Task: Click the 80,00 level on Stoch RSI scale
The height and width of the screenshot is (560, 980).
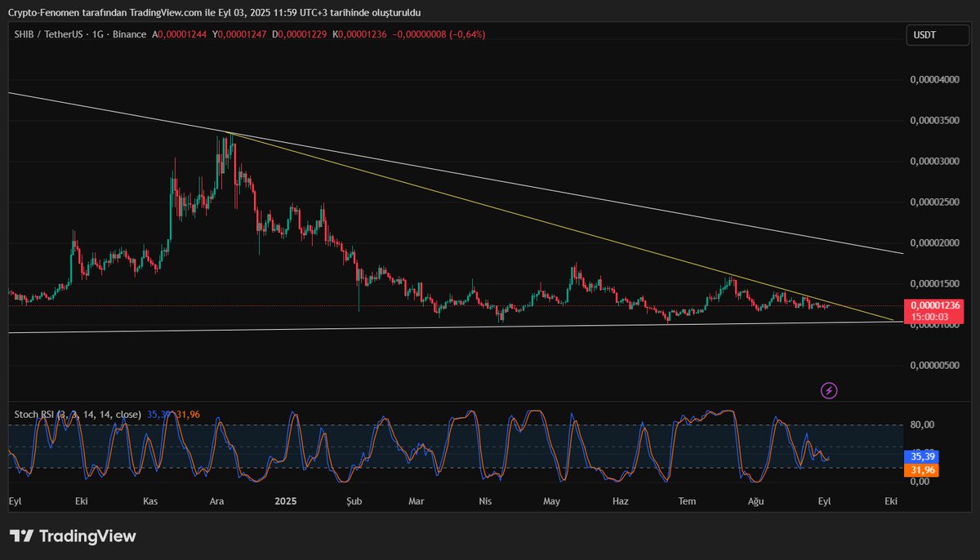Action: (x=924, y=424)
